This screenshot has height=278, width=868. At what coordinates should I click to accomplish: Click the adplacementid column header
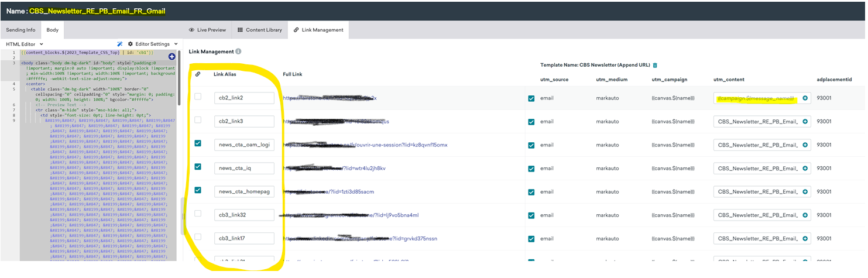pos(835,80)
